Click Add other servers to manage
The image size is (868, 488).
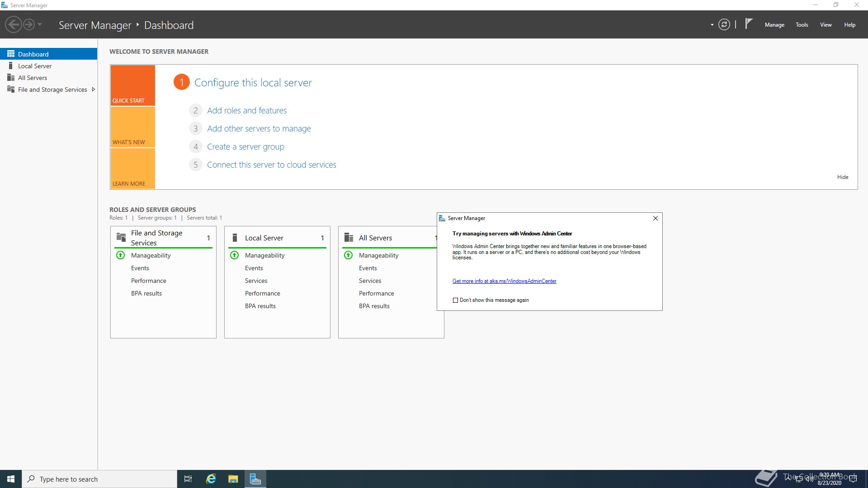259,128
